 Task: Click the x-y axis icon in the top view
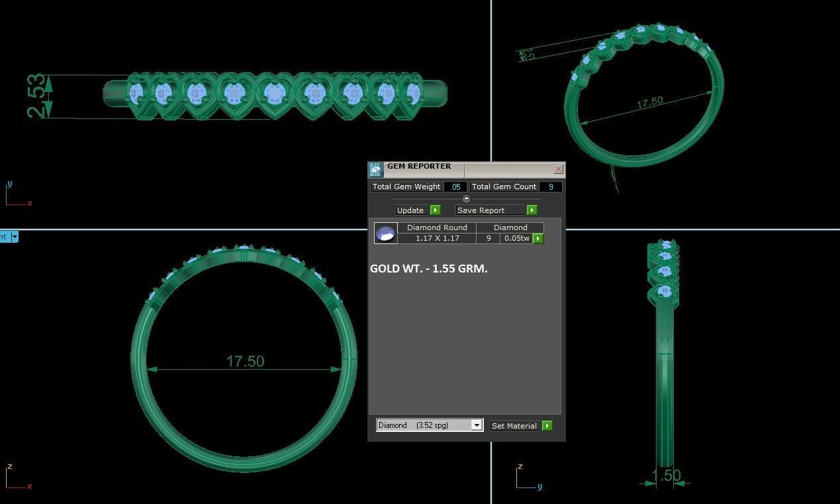point(18,194)
